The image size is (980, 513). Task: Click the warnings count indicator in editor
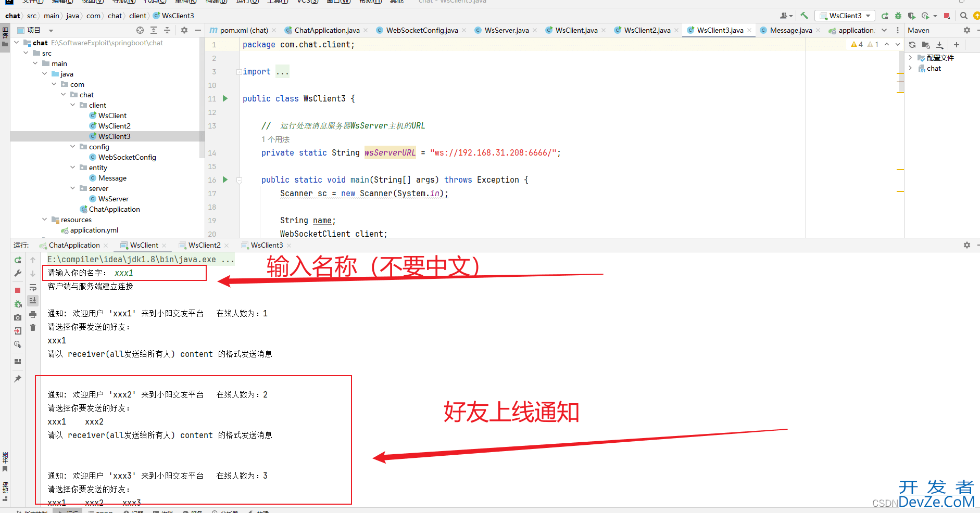pos(857,44)
